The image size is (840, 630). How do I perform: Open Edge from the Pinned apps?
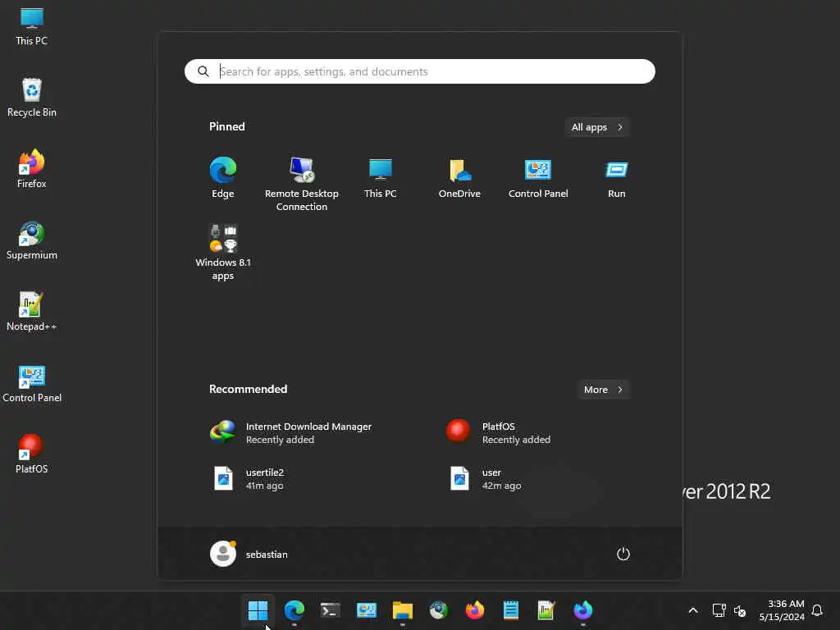223,178
